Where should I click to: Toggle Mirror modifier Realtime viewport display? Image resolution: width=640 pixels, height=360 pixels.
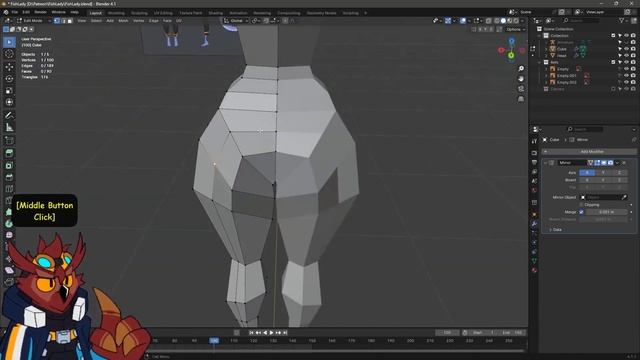(x=604, y=162)
